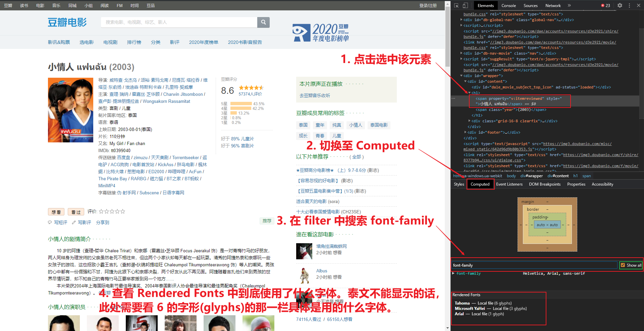644x331 pixels.
Task: Open the 排行榜 nav link
Action: 134,42
